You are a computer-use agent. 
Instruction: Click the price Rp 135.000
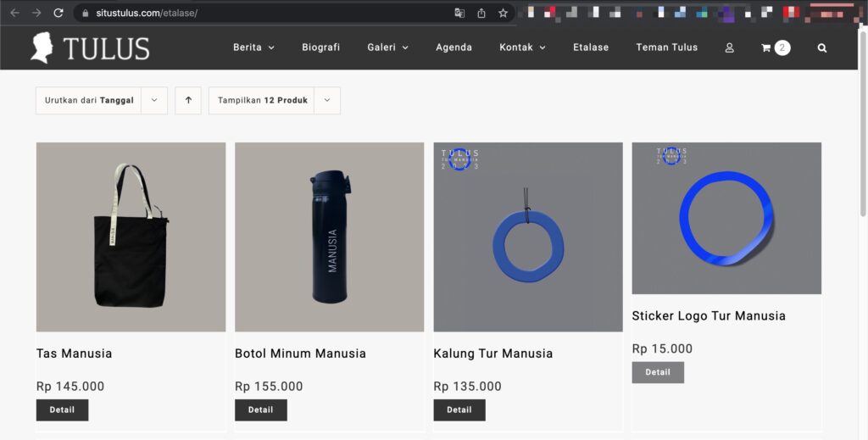[467, 387]
